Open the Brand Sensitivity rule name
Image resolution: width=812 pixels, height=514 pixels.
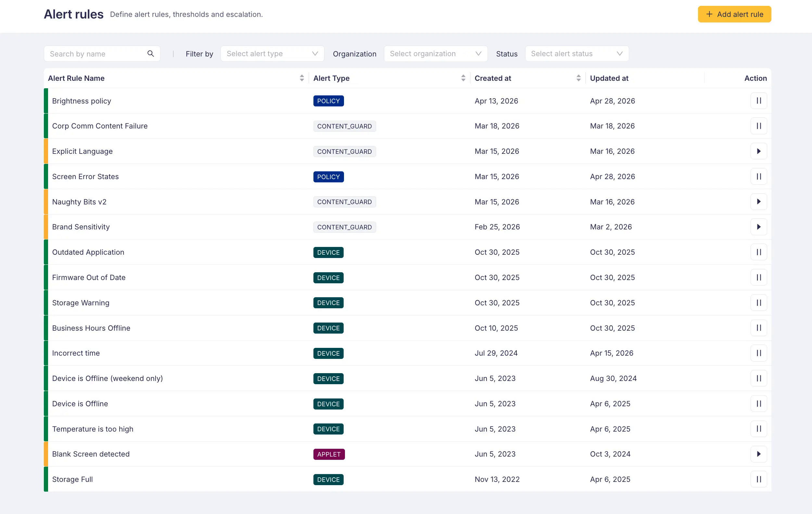coord(81,227)
